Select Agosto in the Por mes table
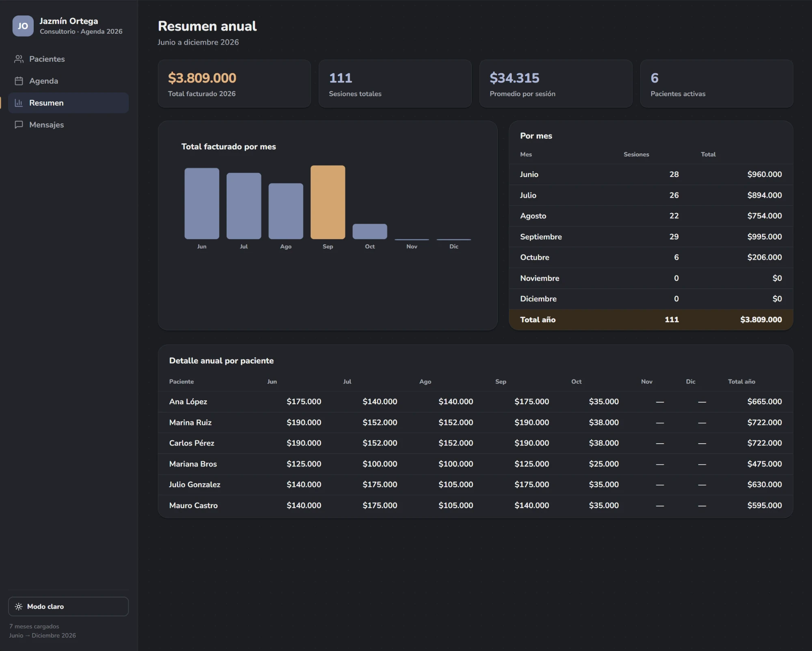Screen dimensions: 812x651 coord(651,216)
